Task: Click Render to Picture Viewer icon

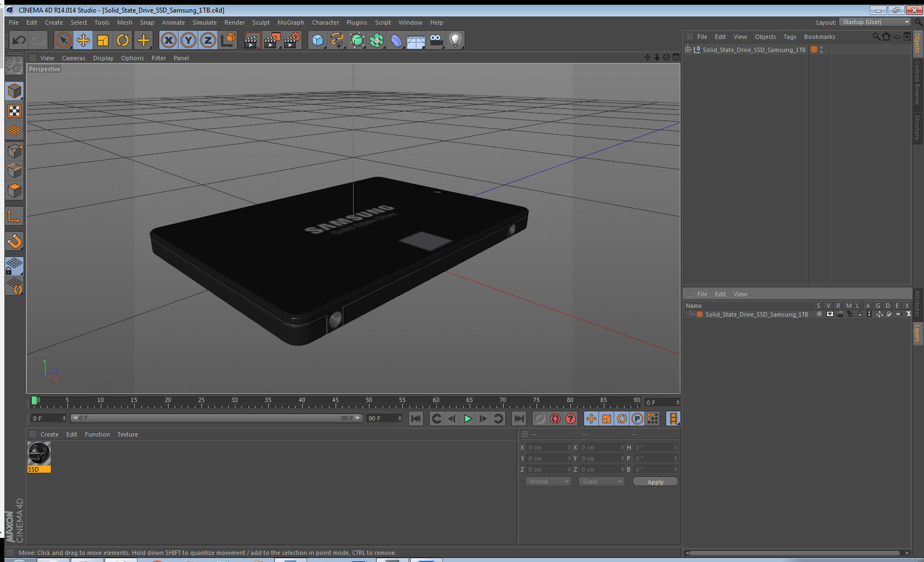Action: 272,40
